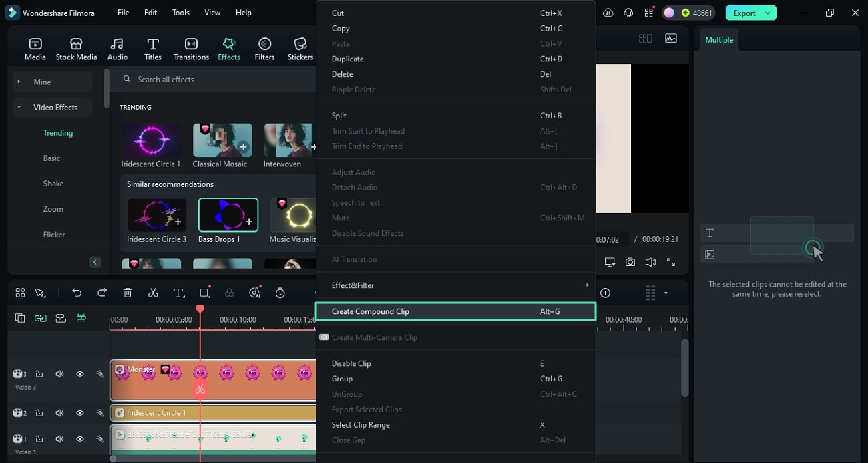Open the File menu
This screenshot has height=463, width=868.
click(124, 13)
